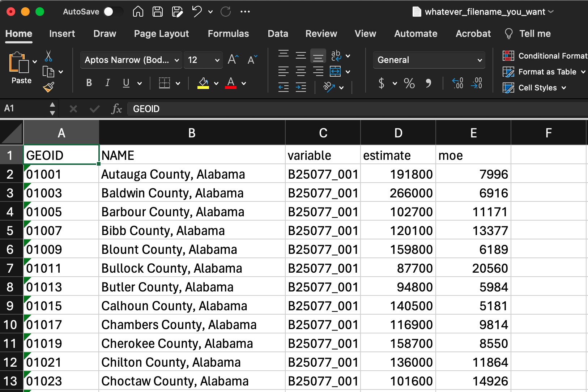Apply borders using the borders icon
Viewport: 588px width, 392px height.
[165, 83]
